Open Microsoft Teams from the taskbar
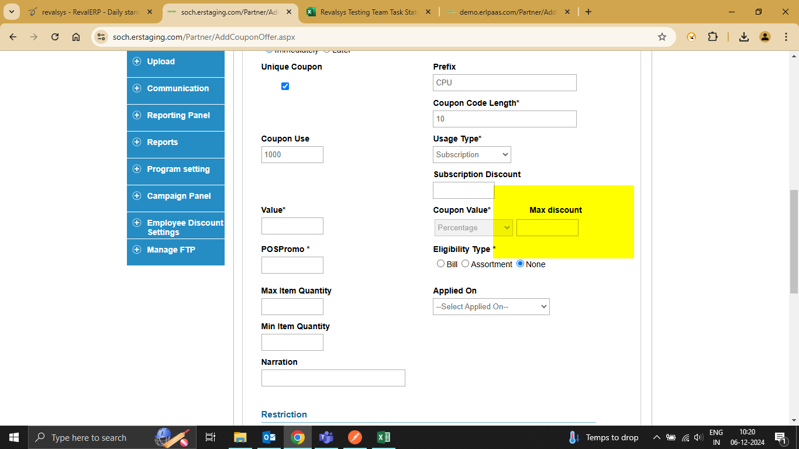This screenshot has width=799, height=449. pos(326,437)
